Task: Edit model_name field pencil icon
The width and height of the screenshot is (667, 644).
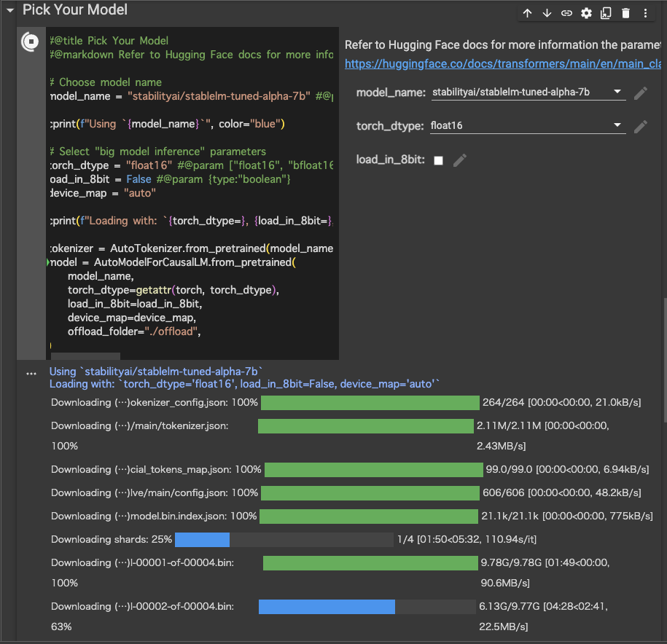Action: (641, 93)
